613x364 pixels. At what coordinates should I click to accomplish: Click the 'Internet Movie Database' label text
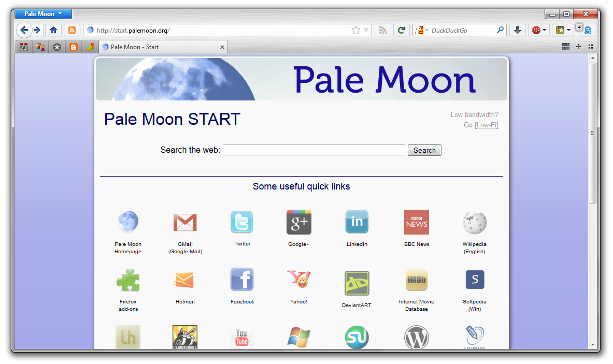click(417, 305)
